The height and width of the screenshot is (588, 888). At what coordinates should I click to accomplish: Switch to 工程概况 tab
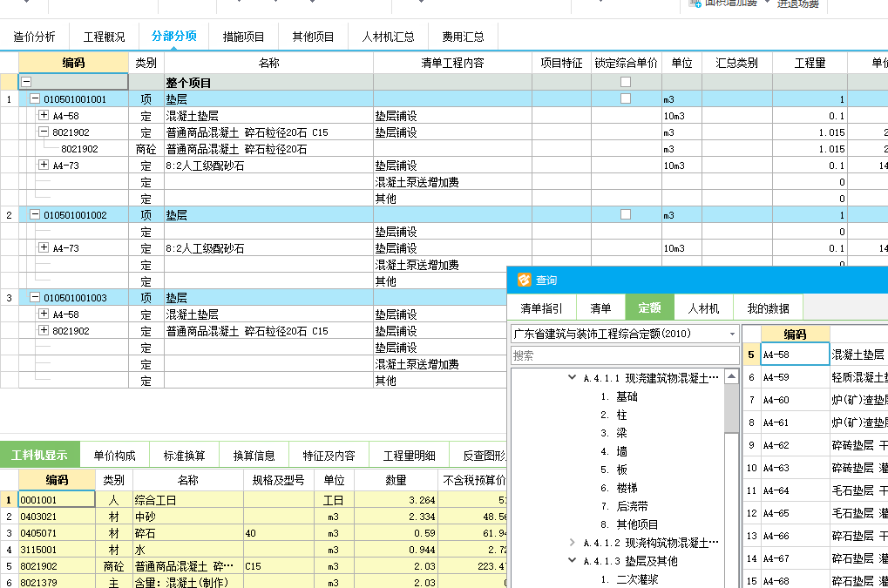pos(105,37)
